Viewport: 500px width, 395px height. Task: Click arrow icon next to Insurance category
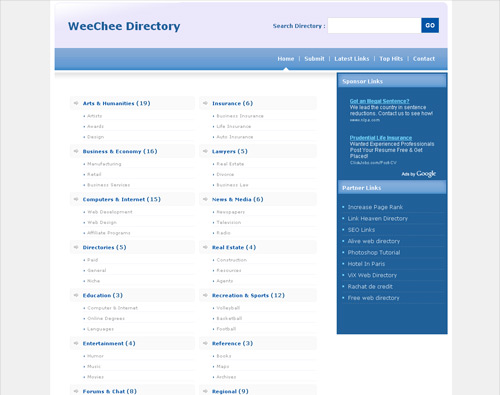tap(205, 103)
